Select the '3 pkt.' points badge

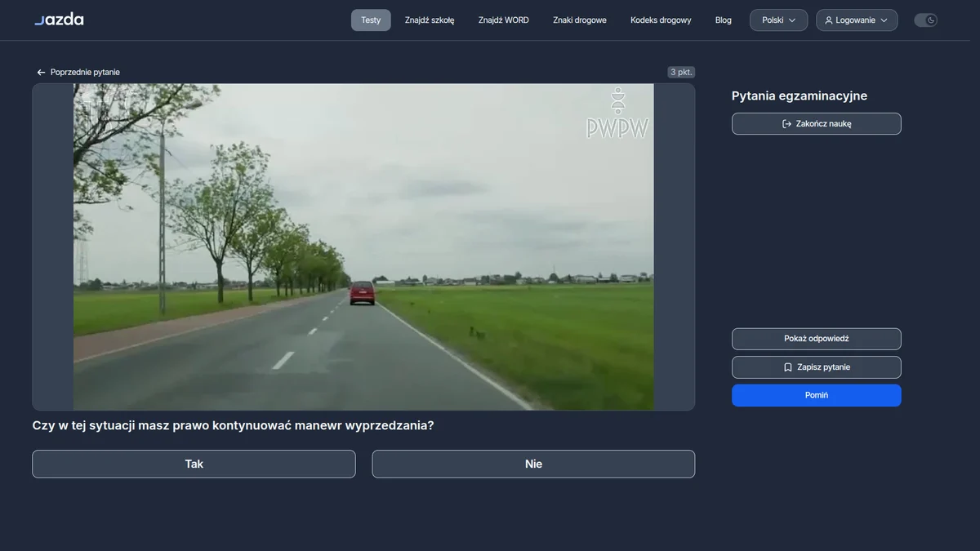pyautogui.click(x=681, y=73)
